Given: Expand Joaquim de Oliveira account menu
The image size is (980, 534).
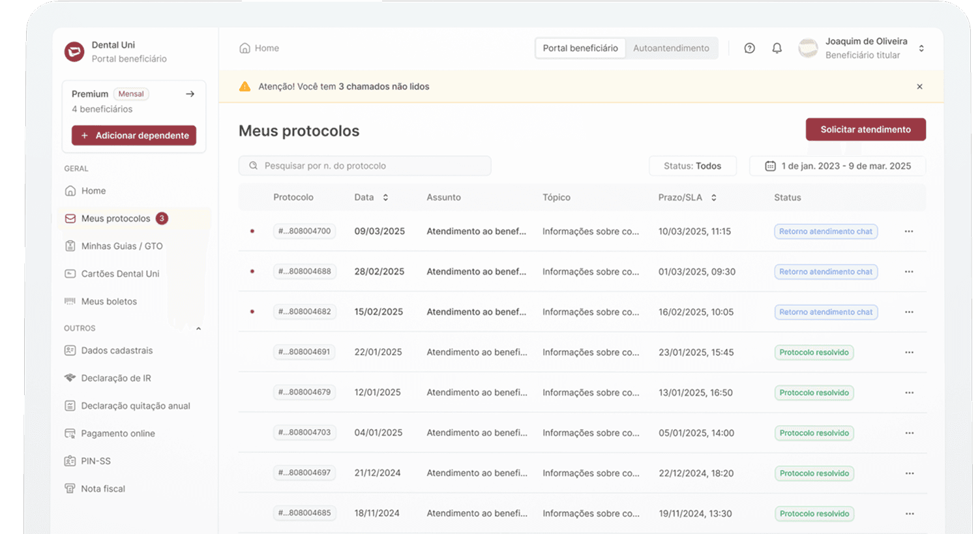Looking at the screenshot, I should point(921,48).
